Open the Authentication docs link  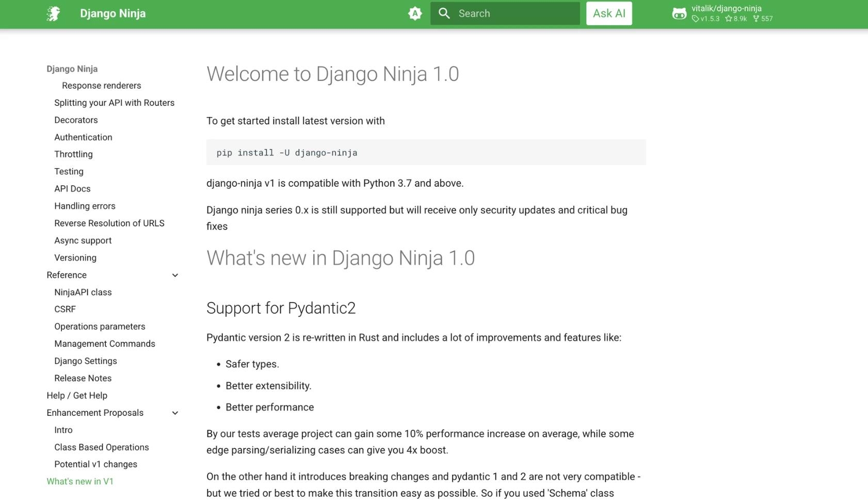[83, 137]
